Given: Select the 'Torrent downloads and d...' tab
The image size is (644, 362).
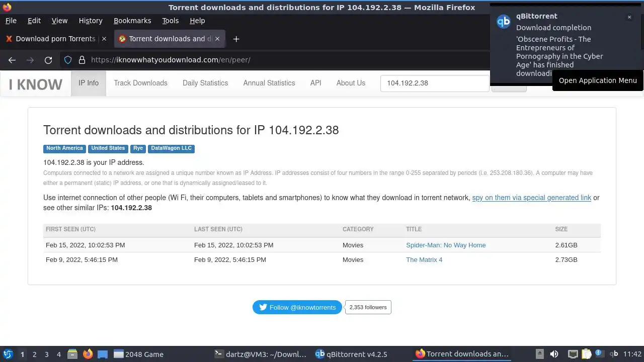Looking at the screenshot, I should click(170, 39).
